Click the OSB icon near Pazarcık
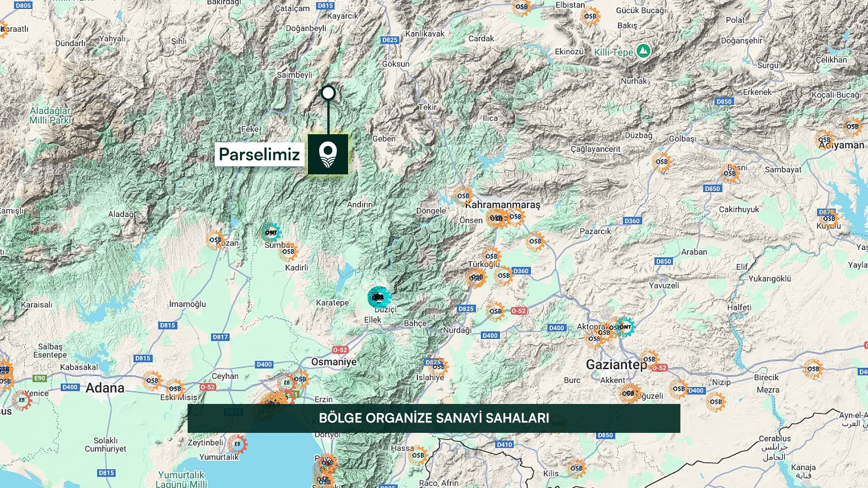Viewport: 868px width, 488px height. [x=535, y=241]
